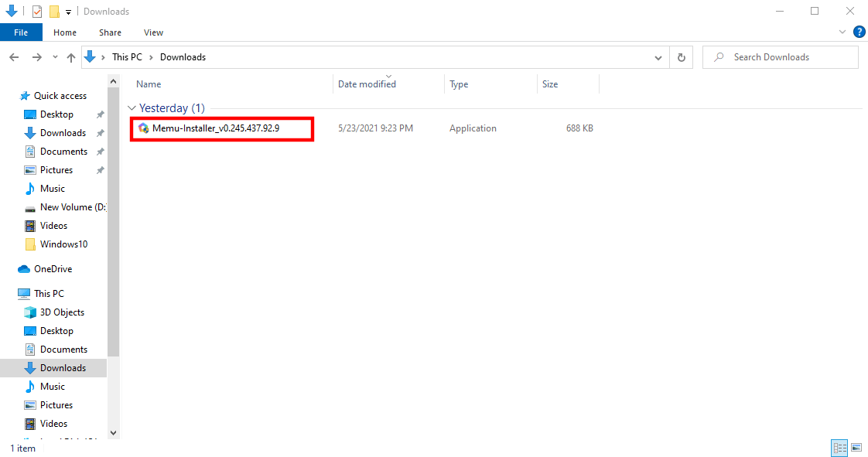The width and height of the screenshot is (868, 457).
Task: Collapse the Yesterday (1) group
Action: [132, 108]
